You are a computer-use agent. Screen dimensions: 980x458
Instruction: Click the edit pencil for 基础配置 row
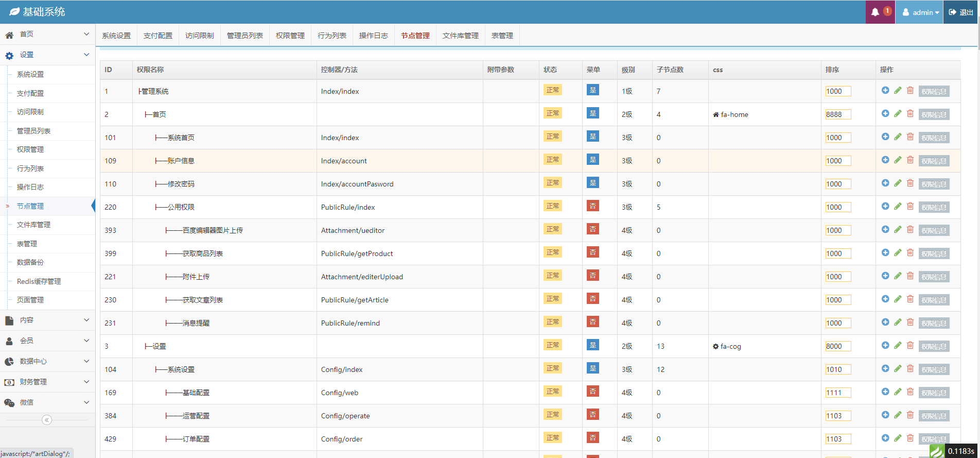click(898, 392)
